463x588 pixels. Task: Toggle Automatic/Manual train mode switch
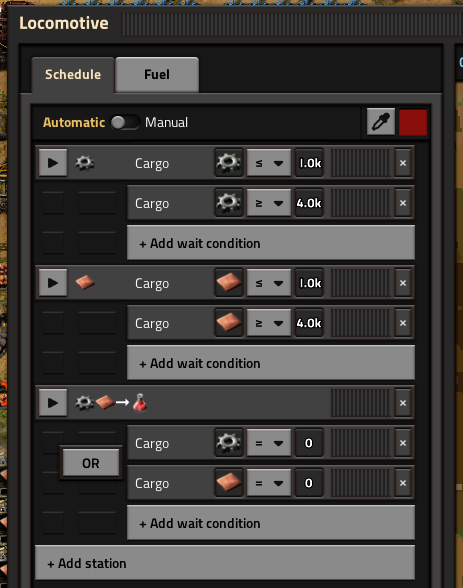(125, 122)
